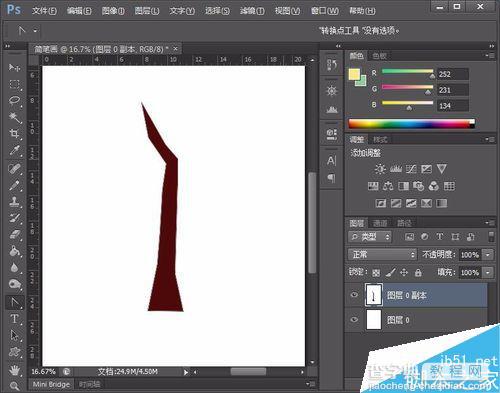Open the opacity 不透明度 slider arrow
Viewport: 500px width, 393px height.
(x=488, y=255)
